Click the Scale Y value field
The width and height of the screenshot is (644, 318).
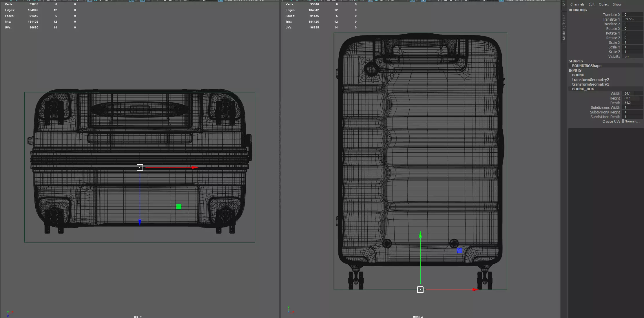pyautogui.click(x=633, y=47)
